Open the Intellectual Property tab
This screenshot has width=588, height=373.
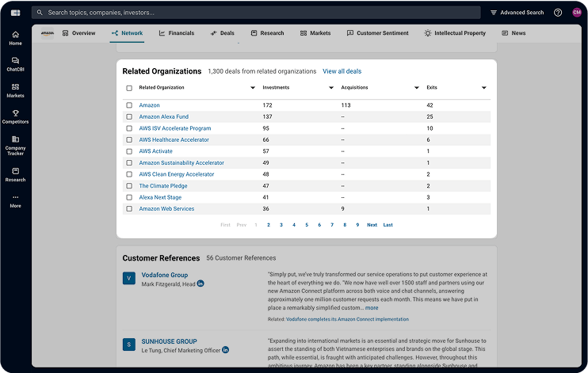pos(454,33)
